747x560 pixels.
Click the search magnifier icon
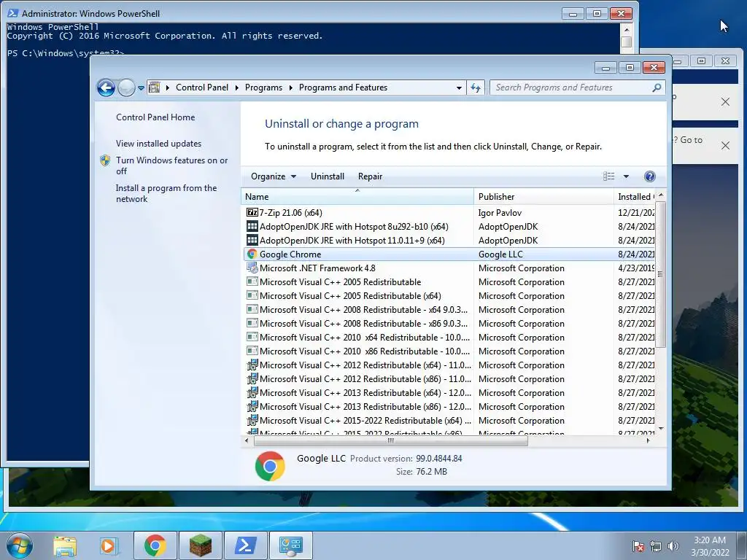(x=657, y=87)
